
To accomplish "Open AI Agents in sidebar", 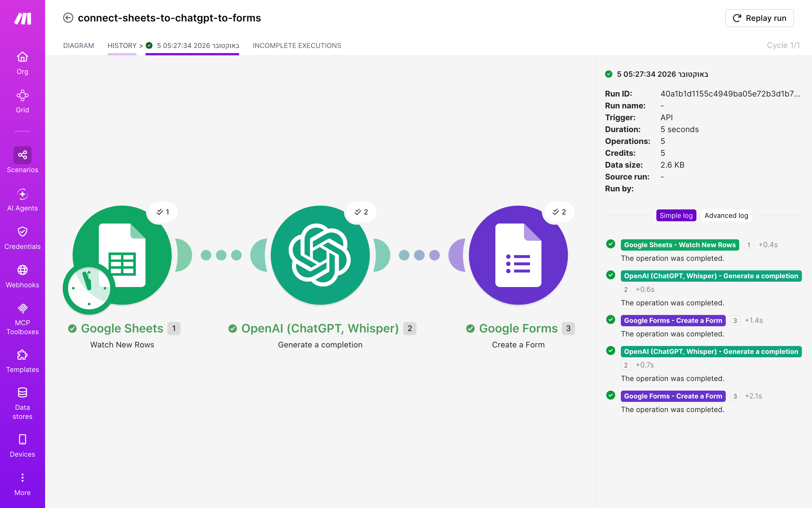I will pos(23,194).
